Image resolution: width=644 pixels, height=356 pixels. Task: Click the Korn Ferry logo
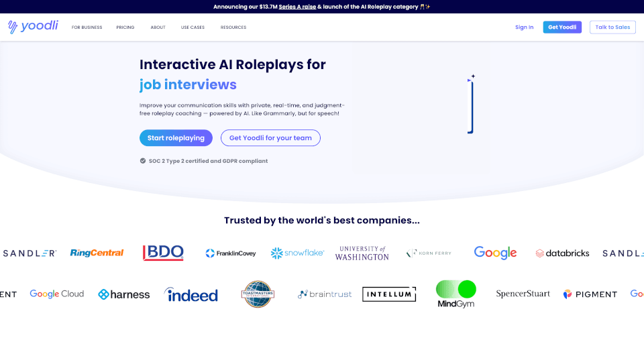pos(429,253)
